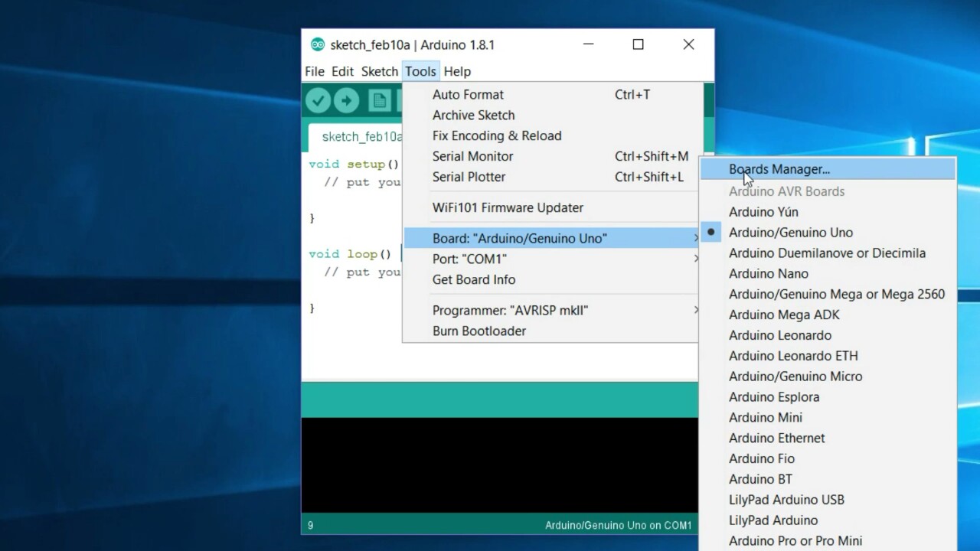Select Arduino Nano board

coord(828,274)
